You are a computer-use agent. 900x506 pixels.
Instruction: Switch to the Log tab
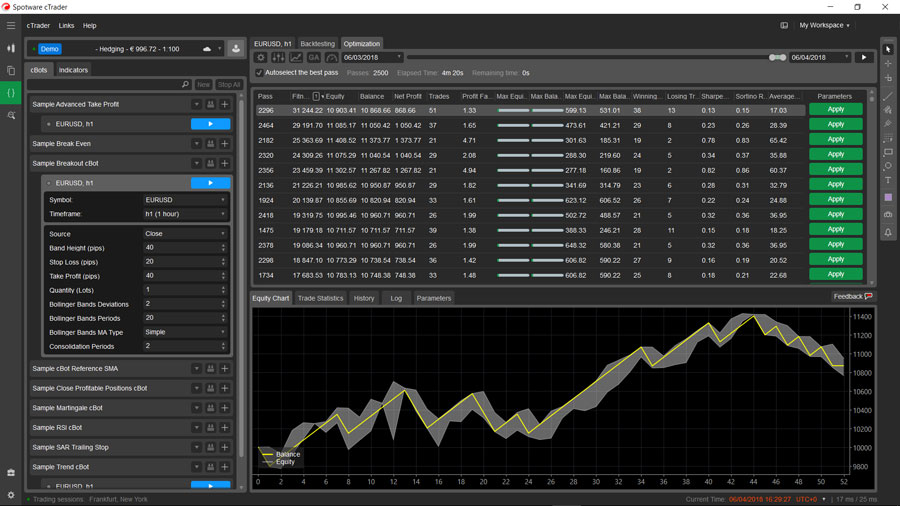coord(396,298)
